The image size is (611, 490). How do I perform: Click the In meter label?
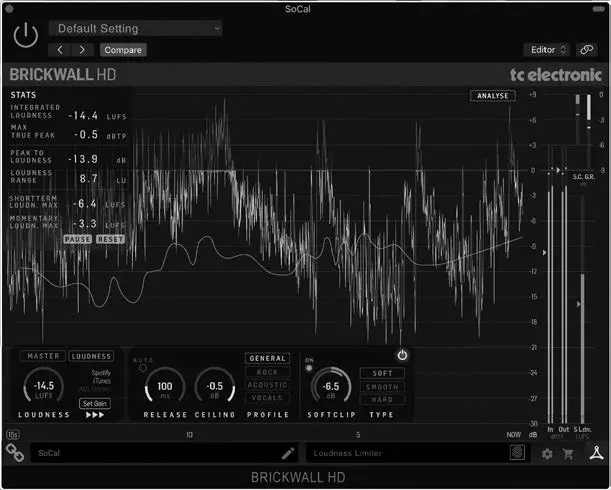click(x=550, y=429)
